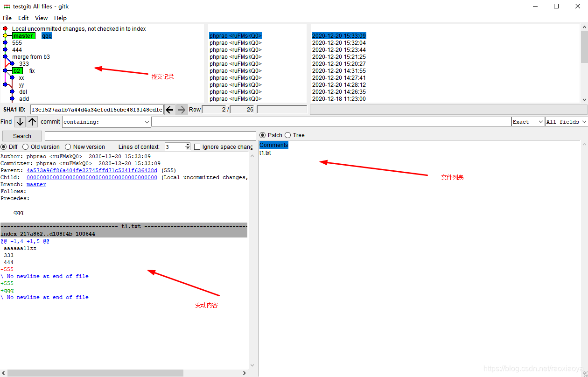The height and width of the screenshot is (377, 588).
Task: Go forward with the right arrow history button
Action: 182,110
